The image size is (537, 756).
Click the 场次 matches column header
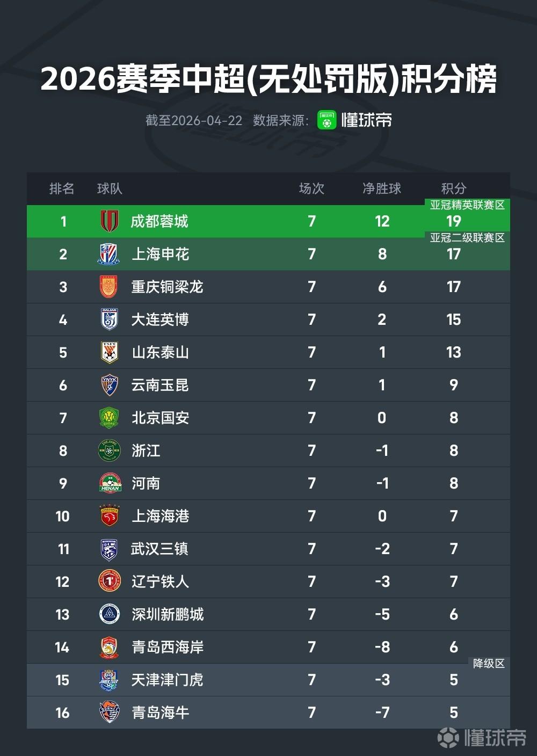311,188
